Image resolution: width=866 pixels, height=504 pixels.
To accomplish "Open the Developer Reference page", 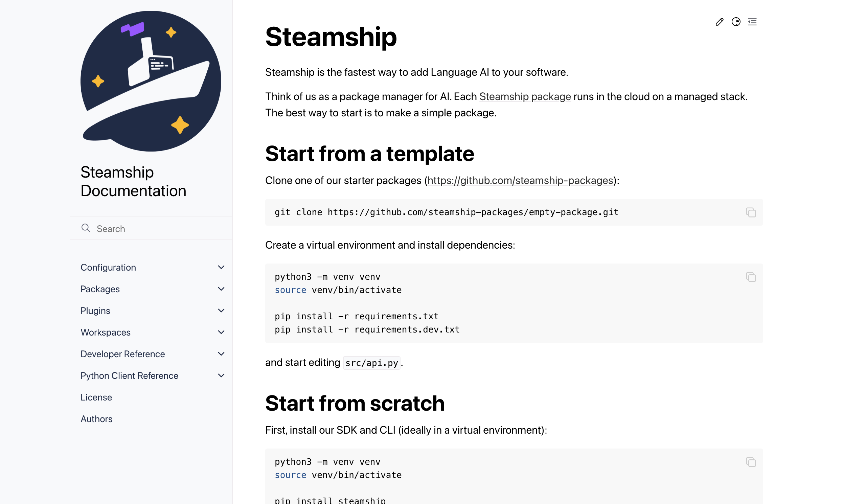I will coord(123,354).
